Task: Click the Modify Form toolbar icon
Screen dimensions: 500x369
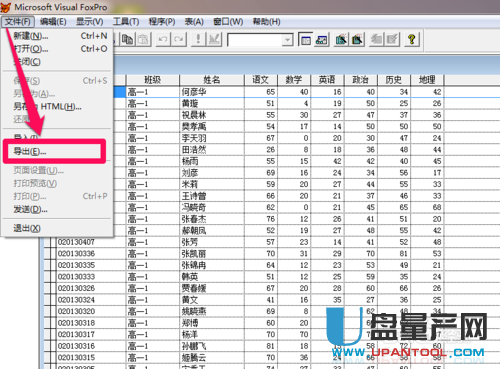Action: [214, 40]
